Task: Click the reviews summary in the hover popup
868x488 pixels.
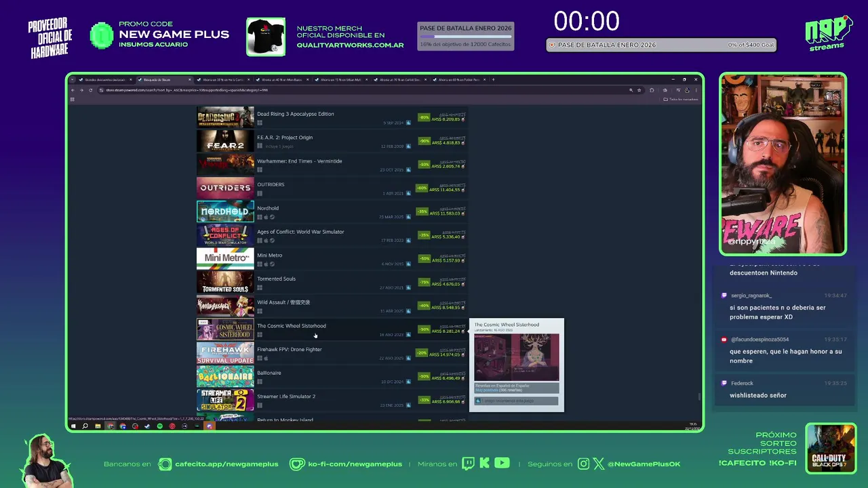Action: [x=516, y=388]
